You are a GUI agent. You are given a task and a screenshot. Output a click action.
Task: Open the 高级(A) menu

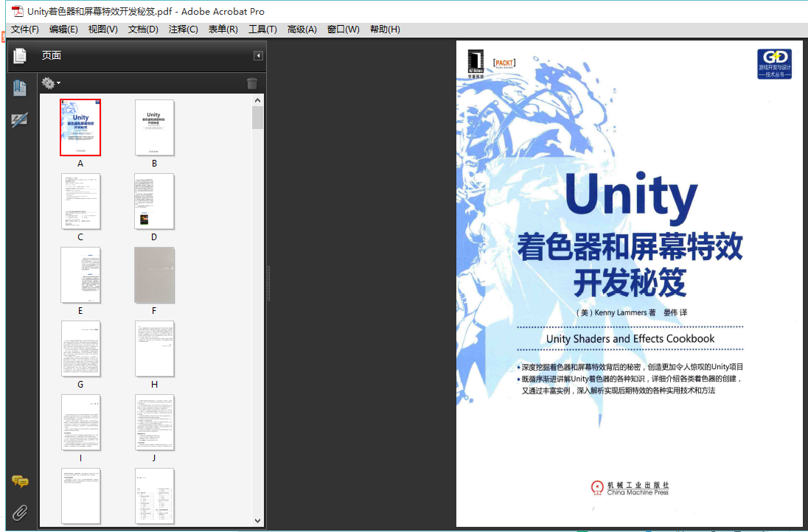(x=302, y=29)
